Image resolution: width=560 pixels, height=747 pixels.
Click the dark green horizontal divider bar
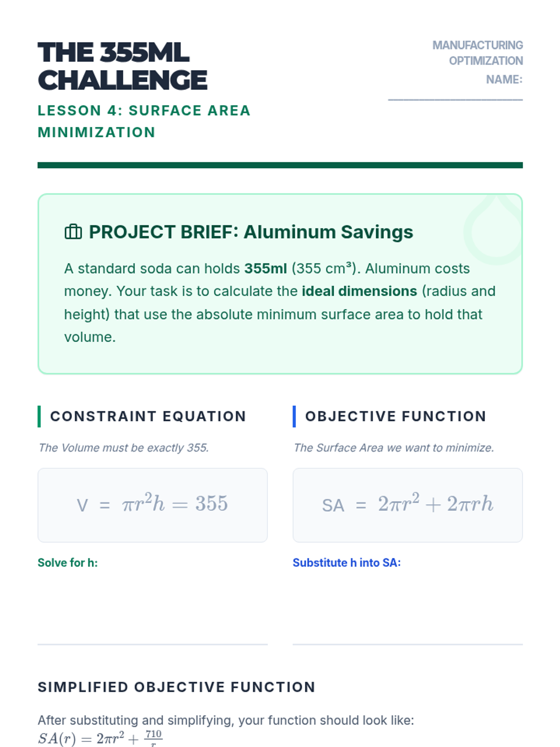tap(280, 165)
